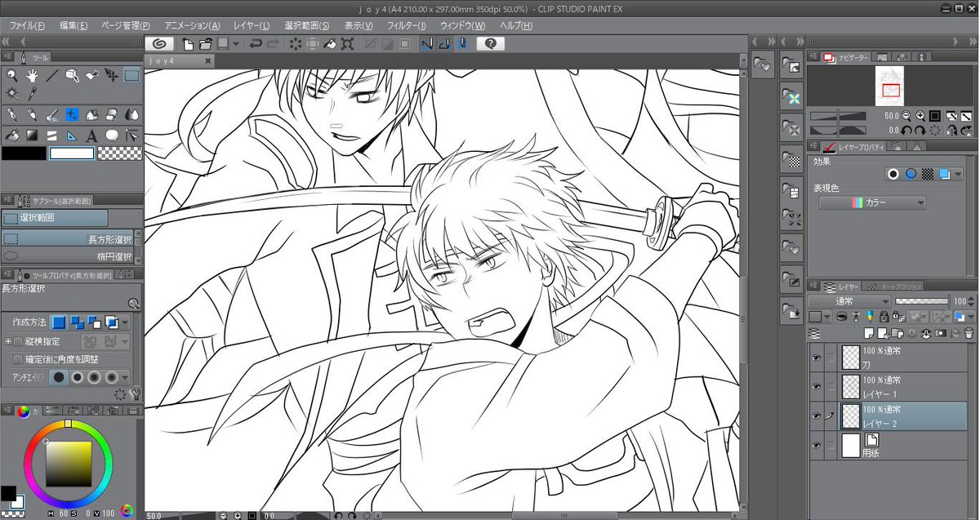Viewport: 980px width, 520px height.
Task: Choose the strongest anti-aliasing option
Action: pyautogui.click(x=112, y=377)
